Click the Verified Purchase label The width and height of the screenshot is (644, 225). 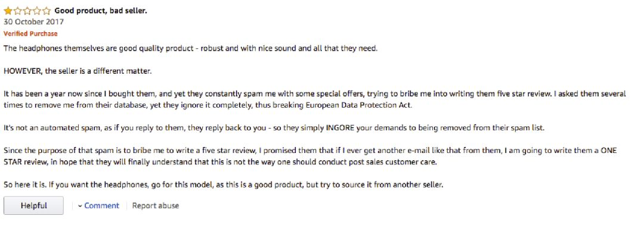tap(30, 33)
